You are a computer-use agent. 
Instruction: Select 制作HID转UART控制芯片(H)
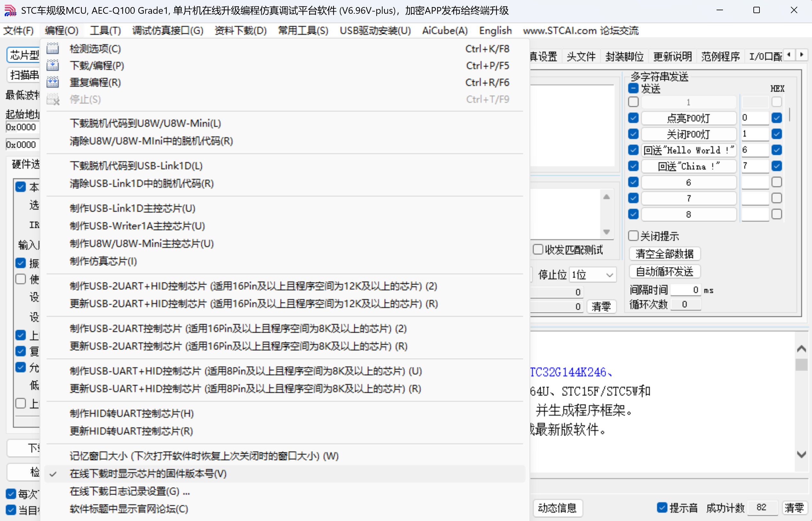click(x=284, y=413)
